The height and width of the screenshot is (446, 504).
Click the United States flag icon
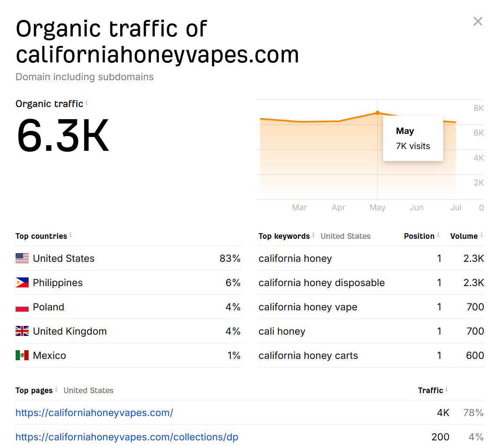point(22,258)
